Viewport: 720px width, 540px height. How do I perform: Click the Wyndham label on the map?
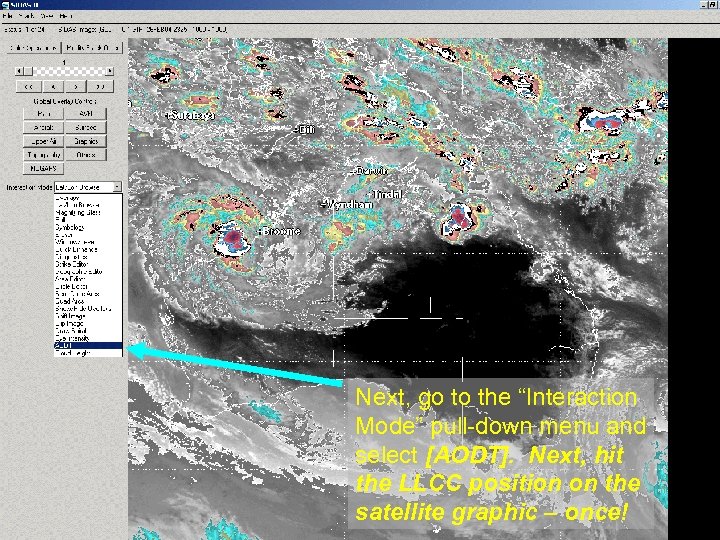click(x=349, y=204)
